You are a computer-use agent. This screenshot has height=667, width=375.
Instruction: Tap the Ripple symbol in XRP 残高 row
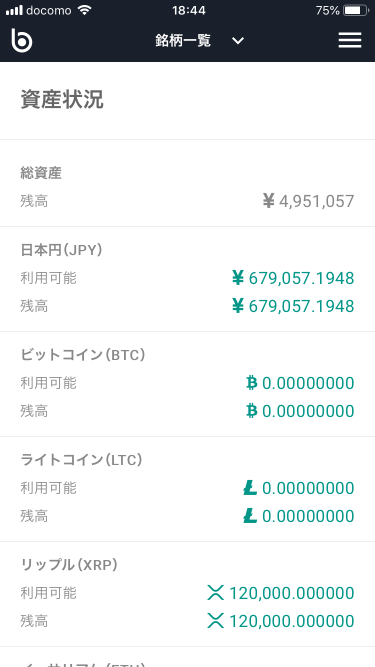click(216, 621)
